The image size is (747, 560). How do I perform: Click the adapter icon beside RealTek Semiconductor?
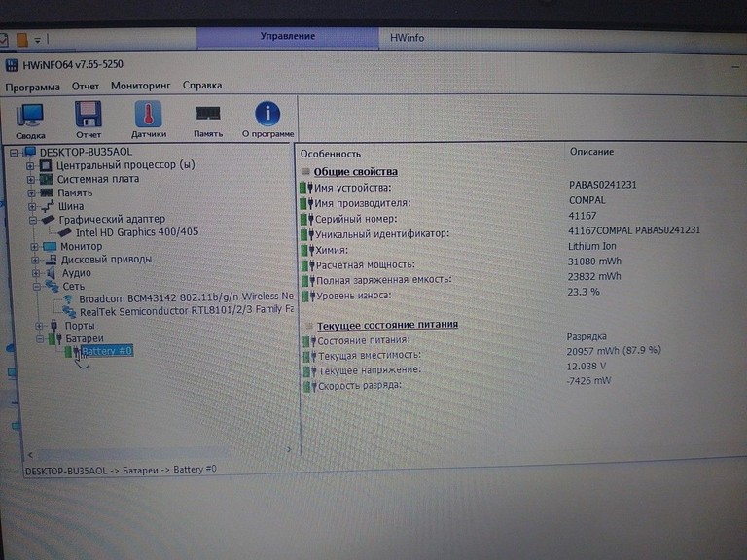[70, 312]
